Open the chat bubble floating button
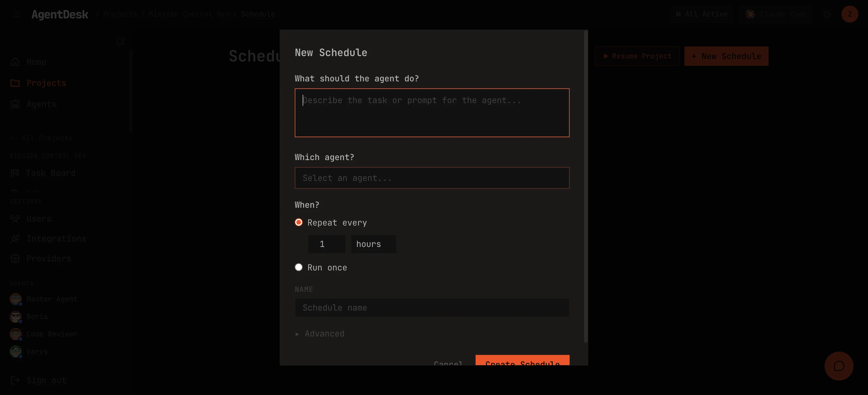The width and height of the screenshot is (868, 395). [839, 366]
